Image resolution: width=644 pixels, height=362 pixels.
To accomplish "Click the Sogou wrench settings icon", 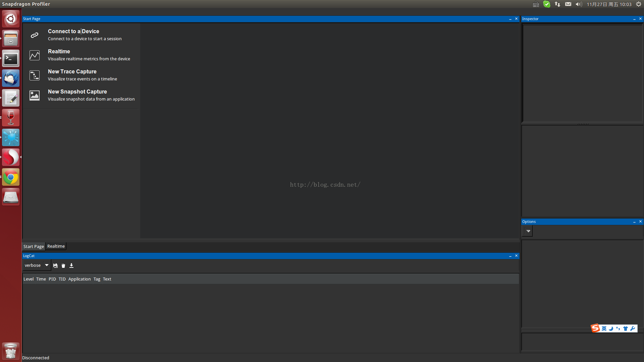I will coord(633,328).
